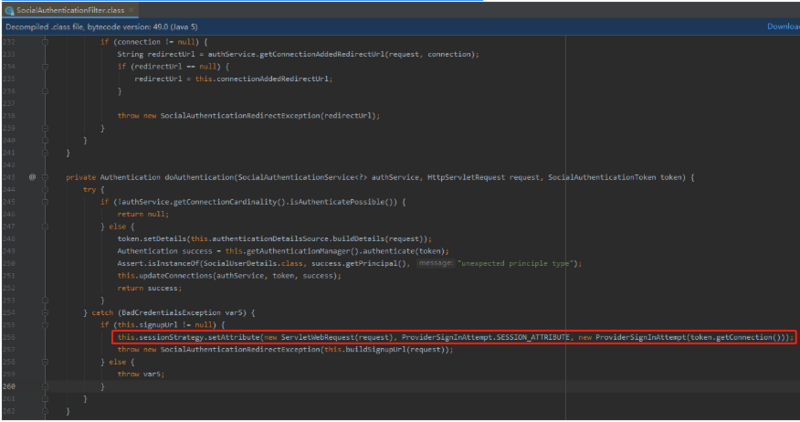This screenshot has width=800, height=422.
Task: Click 'Assert.isInstanceOf' on line 250
Action: click(x=158, y=263)
